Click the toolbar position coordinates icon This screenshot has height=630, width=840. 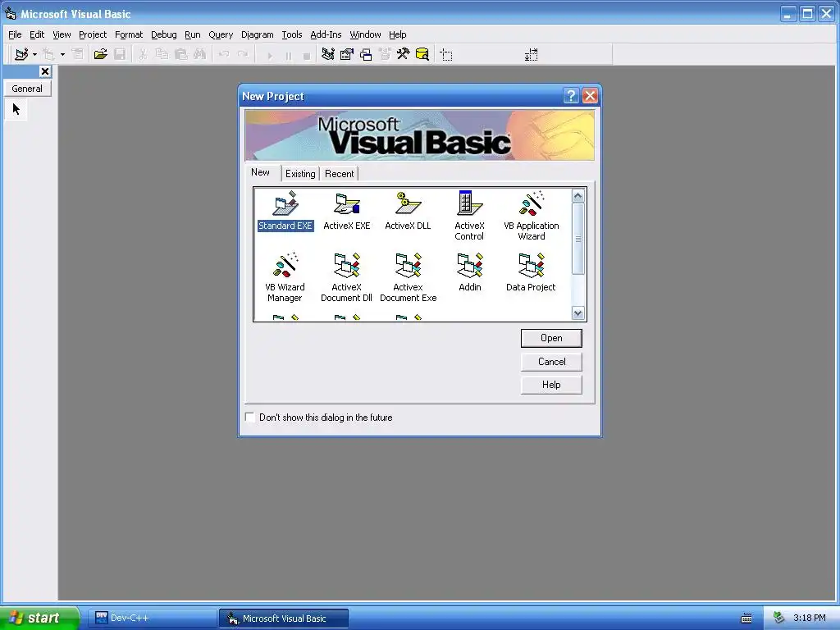tap(446, 55)
